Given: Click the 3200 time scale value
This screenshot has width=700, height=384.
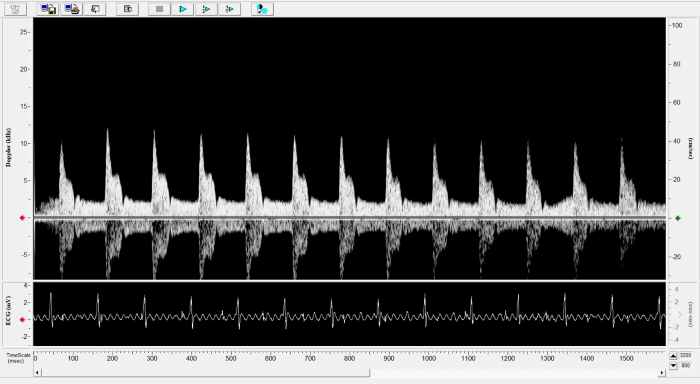Looking at the screenshot, I should tap(685, 356).
